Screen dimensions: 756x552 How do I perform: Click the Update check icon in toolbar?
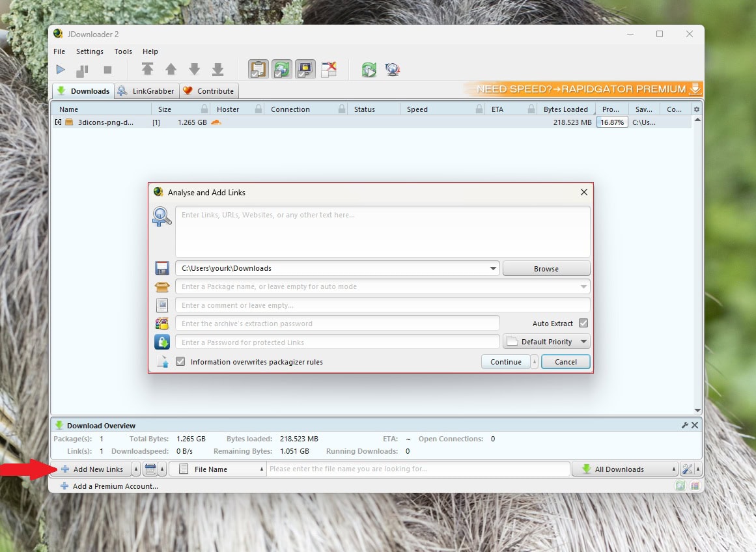369,70
